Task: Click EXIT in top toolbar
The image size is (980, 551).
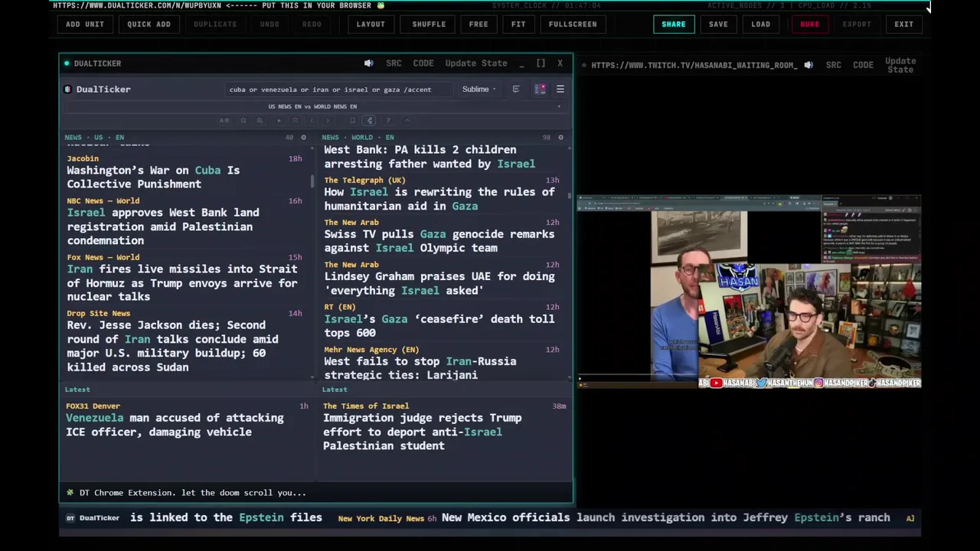Action: [904, 24]
